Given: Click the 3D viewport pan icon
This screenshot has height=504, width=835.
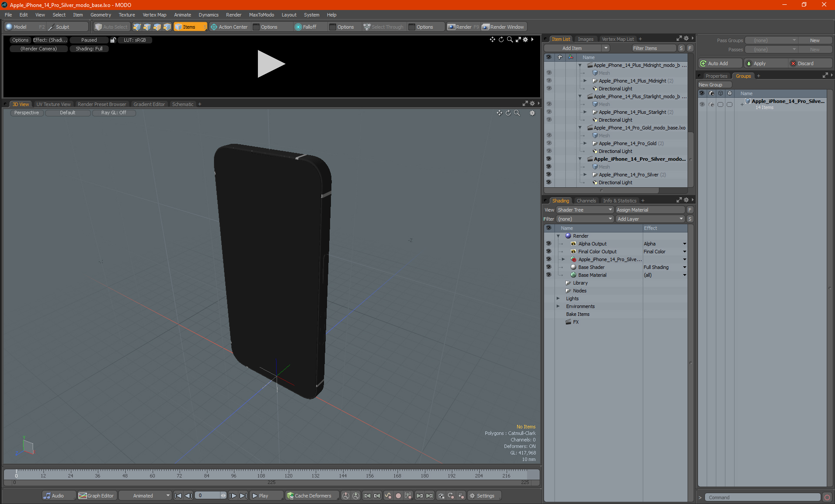Looking at the screenshot, I should tap(499, 113).
